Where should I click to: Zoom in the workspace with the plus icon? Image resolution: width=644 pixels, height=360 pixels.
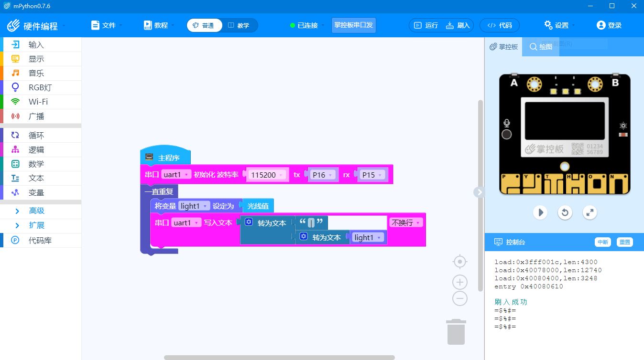pos(459,282)
